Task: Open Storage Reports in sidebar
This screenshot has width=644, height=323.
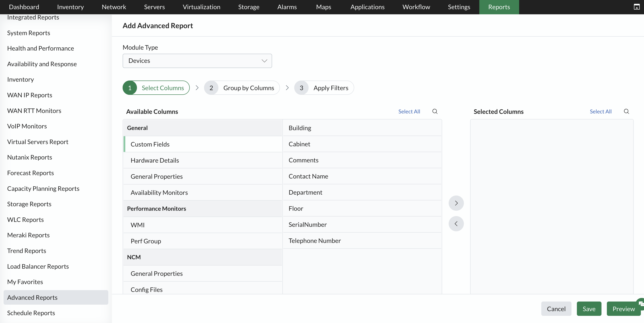Action: [29, 204]
